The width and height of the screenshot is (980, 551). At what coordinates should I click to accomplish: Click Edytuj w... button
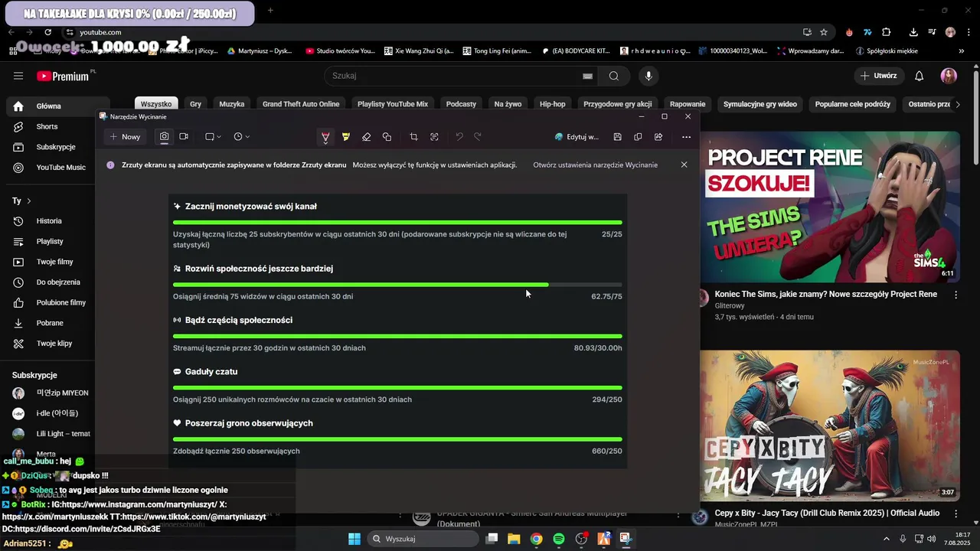tap(577, 137)
